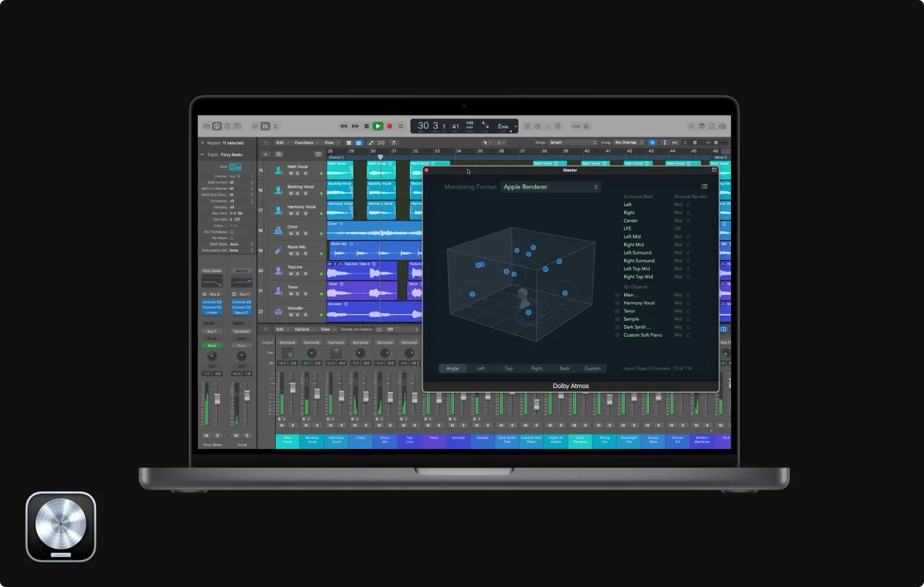Toggle the Automation icon in tracks toolbar
Image resolution: width=924 pixels, height=587 pixels.
point(372,142)
